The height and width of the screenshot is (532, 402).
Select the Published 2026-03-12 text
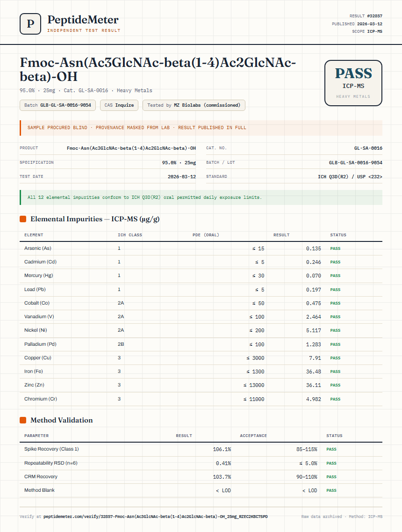[x=357, y=24]
